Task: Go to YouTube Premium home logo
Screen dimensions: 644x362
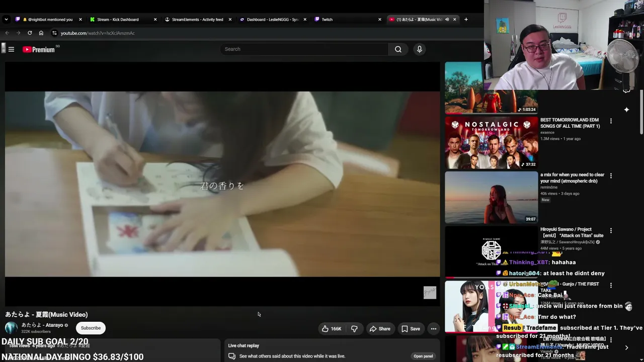Action: [39, 49]
